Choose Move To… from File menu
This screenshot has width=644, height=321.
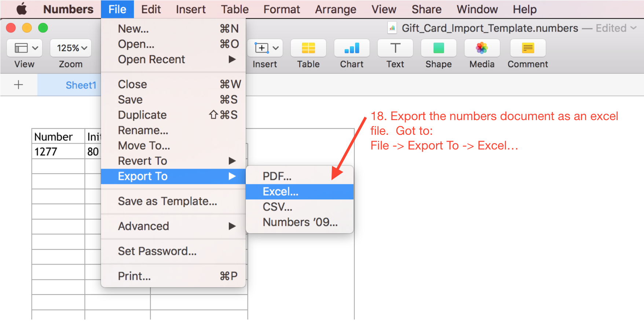(x=173, y=146)
